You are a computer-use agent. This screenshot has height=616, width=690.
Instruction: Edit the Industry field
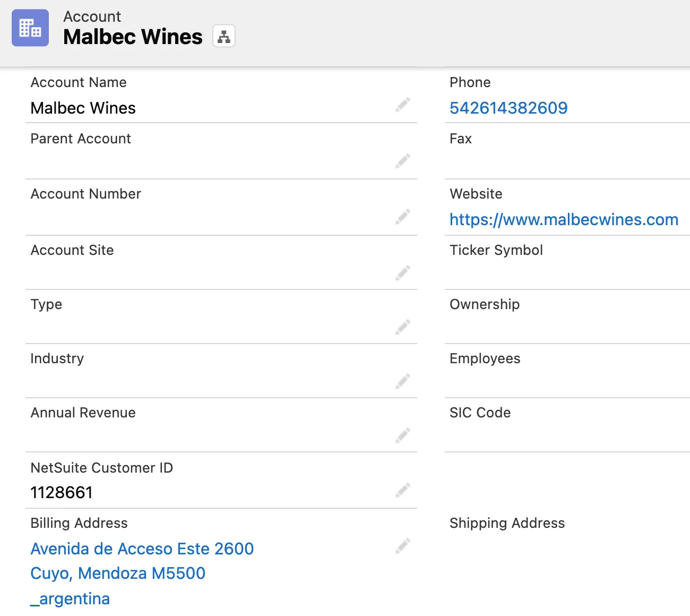[x=403, y=381]
